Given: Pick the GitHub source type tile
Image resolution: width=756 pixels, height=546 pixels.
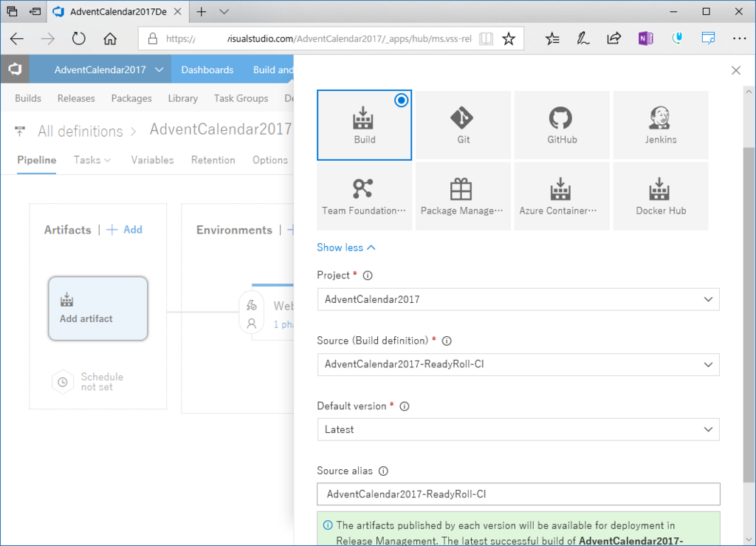Looking at the screenshot, I should tap(562, 125).
